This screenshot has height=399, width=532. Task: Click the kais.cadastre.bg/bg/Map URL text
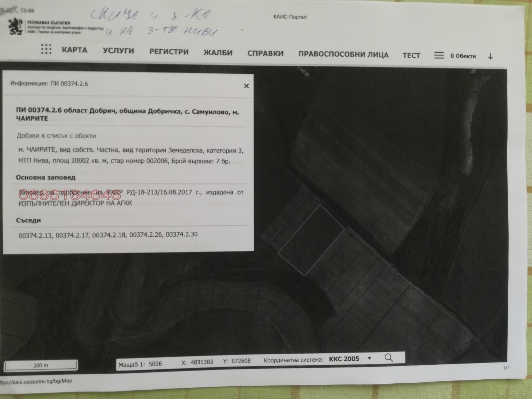(x=36, y=381)
